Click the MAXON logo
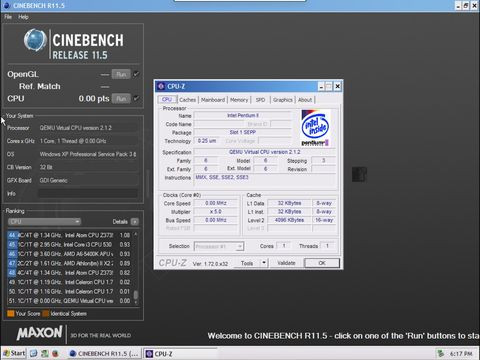The image size is (480, 360). (x=39, y=333)
